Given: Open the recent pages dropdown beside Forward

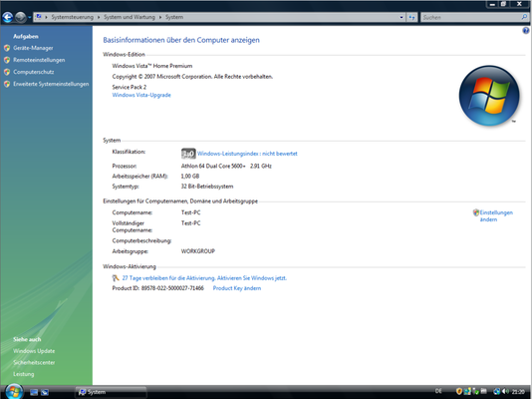Looking at the screenshot, I should [x=30, y=17].
